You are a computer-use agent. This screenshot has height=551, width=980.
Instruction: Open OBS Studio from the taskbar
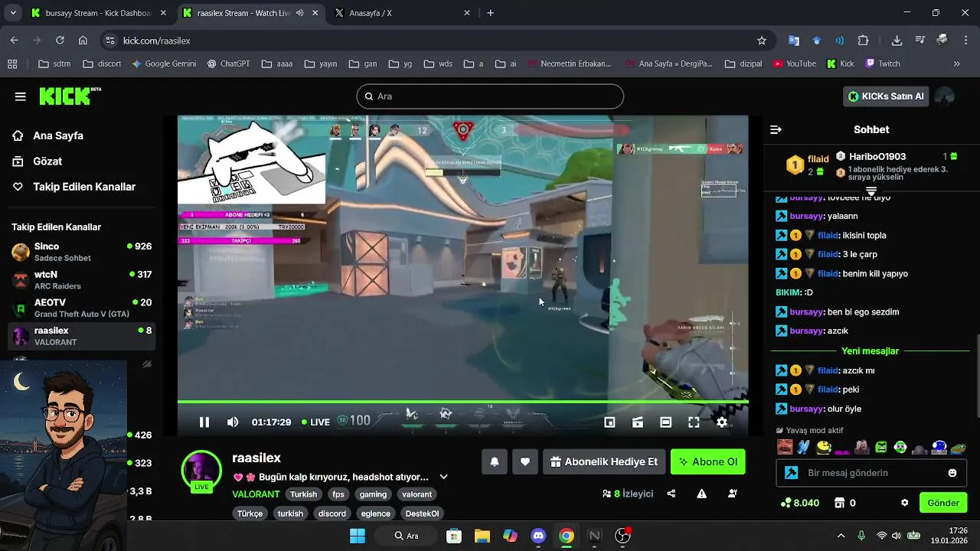click(623, 536)
